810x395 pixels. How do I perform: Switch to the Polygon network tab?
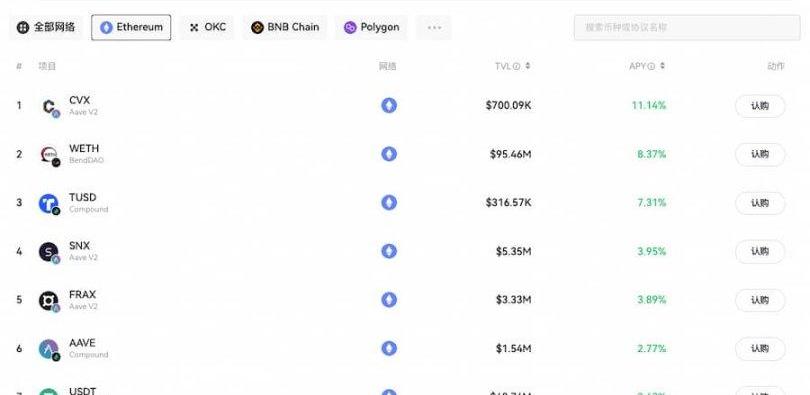click(x=371, y=27)
